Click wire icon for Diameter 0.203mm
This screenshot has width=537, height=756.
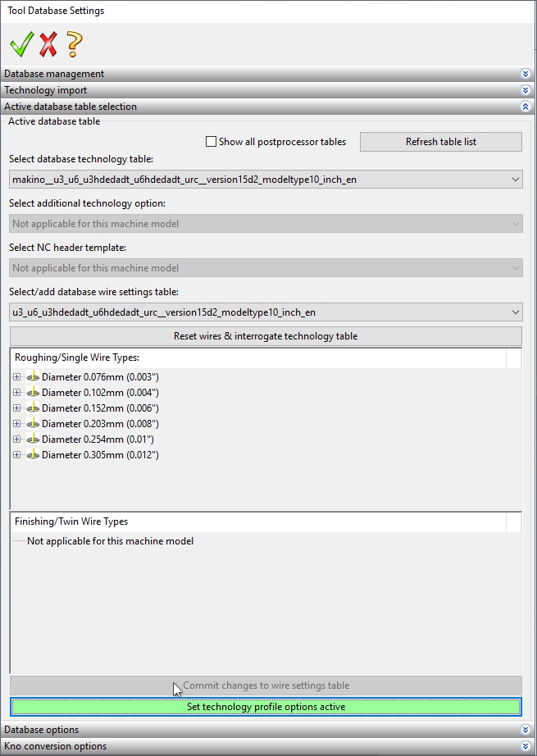point(33,424)
